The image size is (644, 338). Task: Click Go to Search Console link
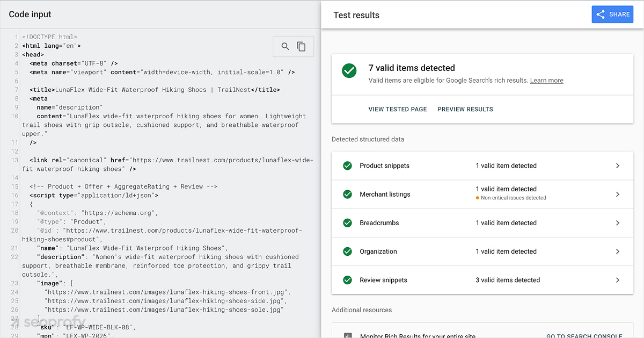(584, 336)
